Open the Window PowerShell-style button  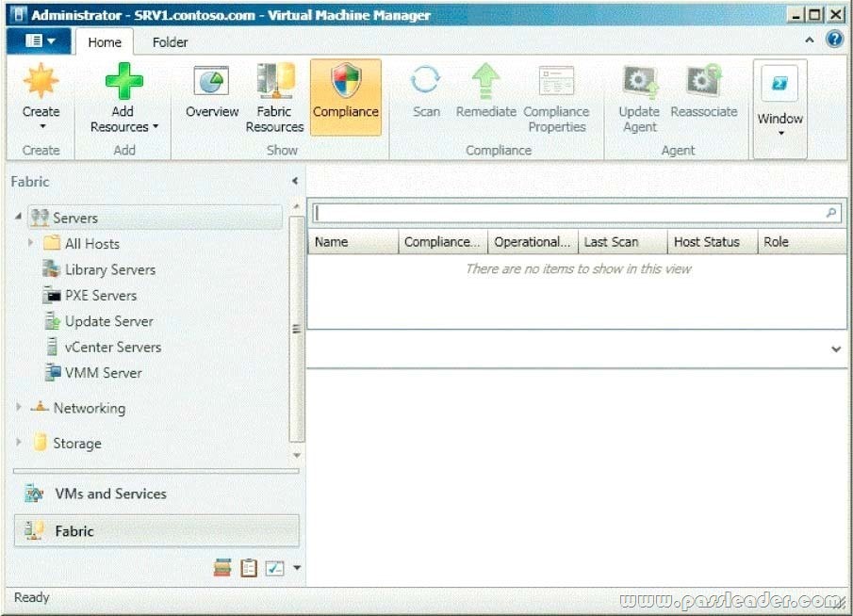(x=779, y=84)
